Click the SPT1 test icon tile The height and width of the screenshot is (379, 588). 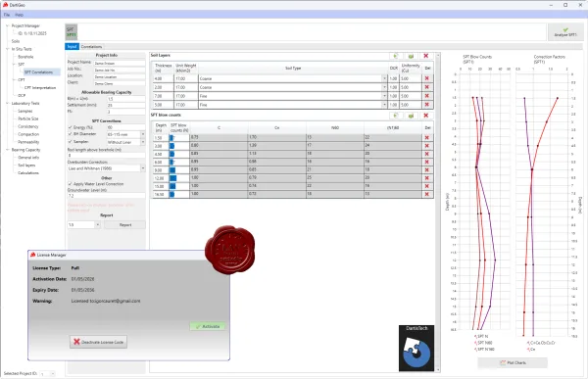click(x=71, y=32)
